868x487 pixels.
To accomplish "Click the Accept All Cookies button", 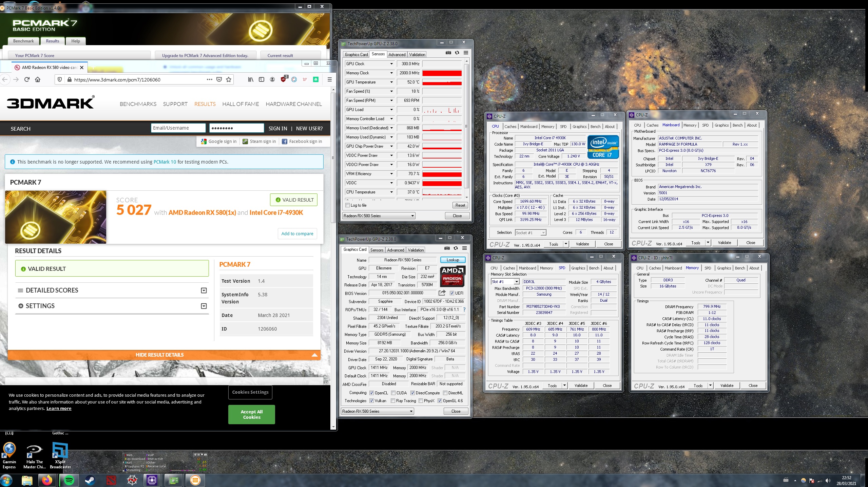I will tap(252, 414).
